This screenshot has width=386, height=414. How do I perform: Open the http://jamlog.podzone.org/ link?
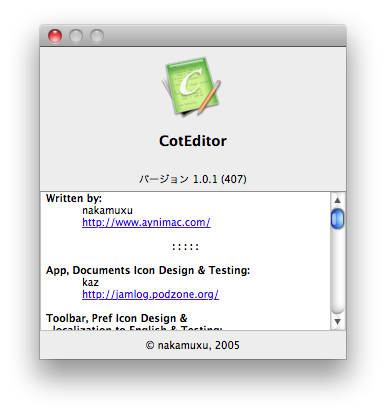click(150, 294)
